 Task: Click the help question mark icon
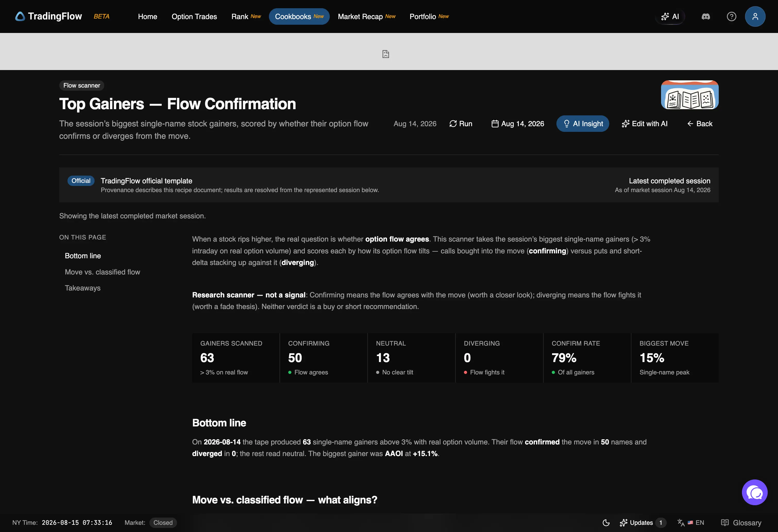coord(731,16)
